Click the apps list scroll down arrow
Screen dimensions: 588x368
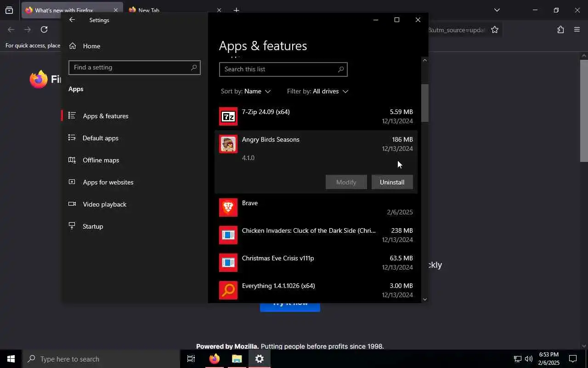(425, 299)
